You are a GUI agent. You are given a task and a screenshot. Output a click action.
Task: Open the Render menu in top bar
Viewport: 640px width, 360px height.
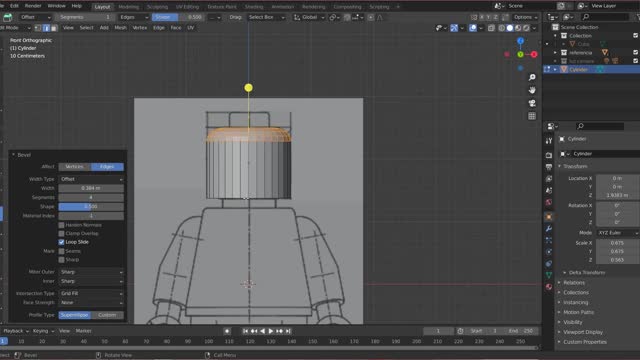tap(33, 6)
